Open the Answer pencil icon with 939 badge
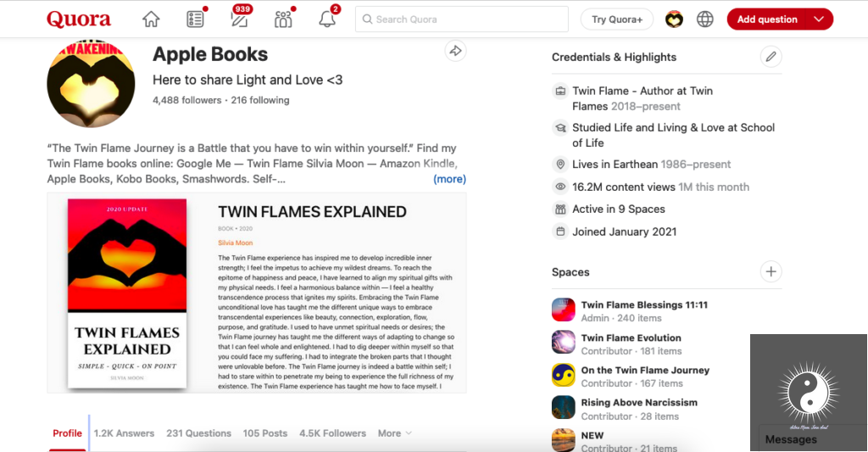This screenshot has height=452, width=868. 240,20
